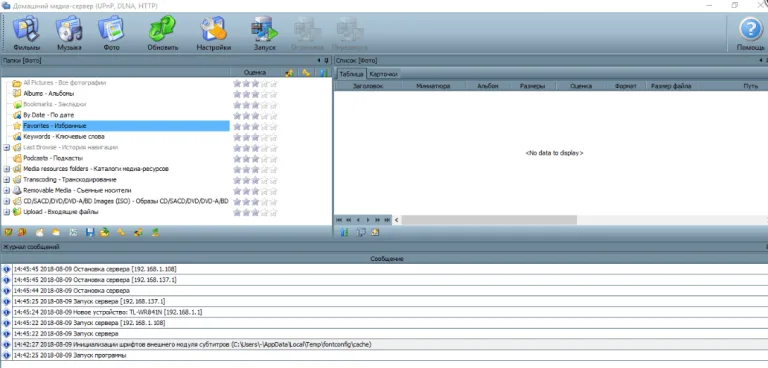Viewport: 768px width, 368px height.
Task: Select Albums - Альбомы folder
Action: [48, 93]
